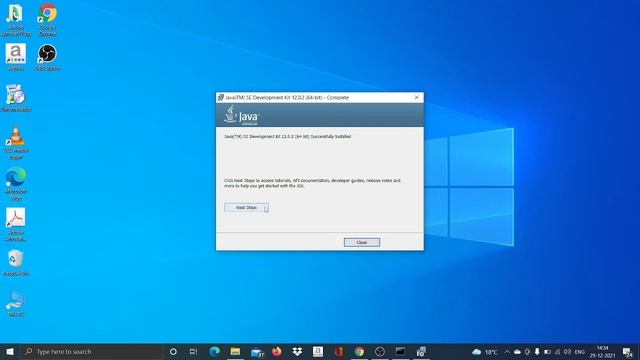Open Google Chrome from the desktop shortcut
Viewport: 640px width, 360px height.
coord(48,20)
